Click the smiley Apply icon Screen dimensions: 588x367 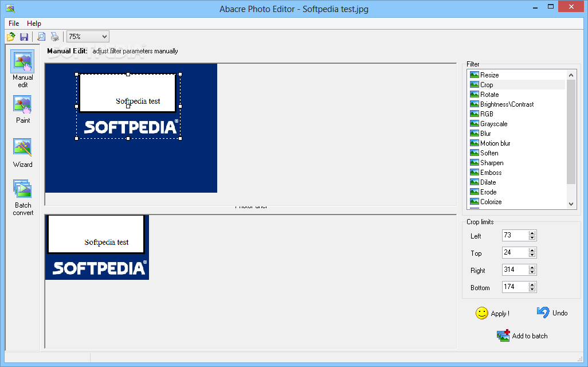pos(482,313)
